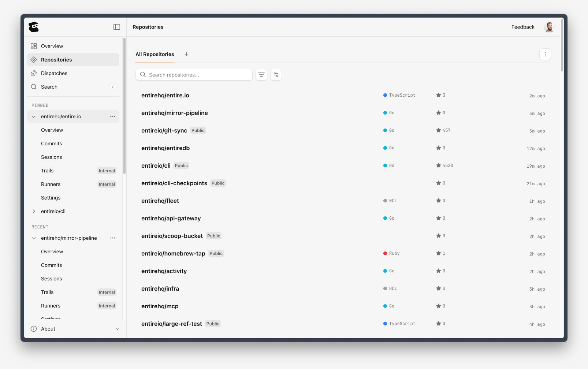588x369 pixels.
Task: Switch to the All Repositories tab
Action: tap(155, 54)
